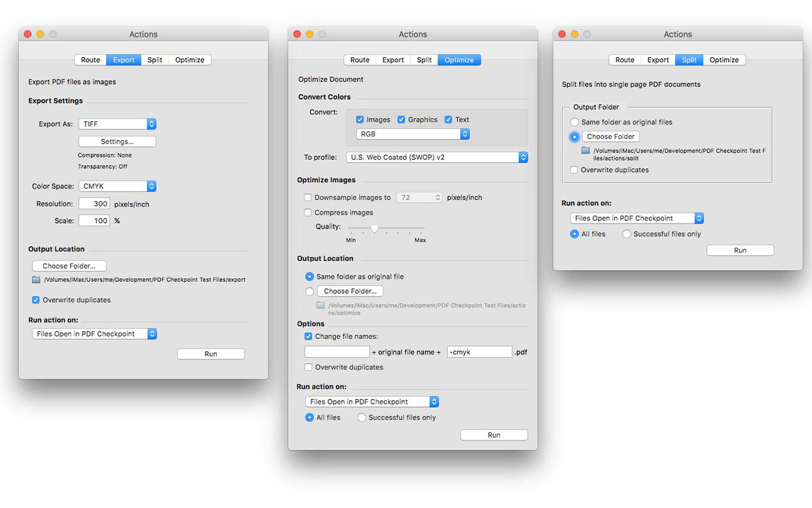Image resolution: width=812 pixels, height=508 pixels.
Task: Click Run button in Optimize window
Action: [494, 435]
